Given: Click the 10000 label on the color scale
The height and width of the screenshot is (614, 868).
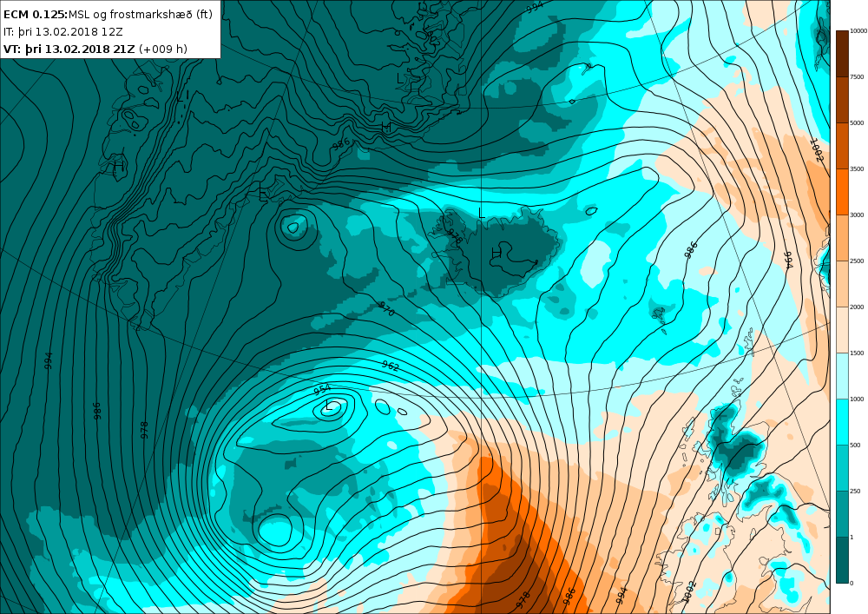Looking at the screenshot, I should (858, 31).
